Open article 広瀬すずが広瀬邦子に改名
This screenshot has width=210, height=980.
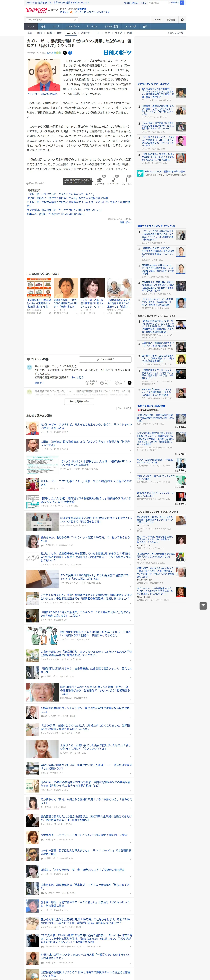(x=96, y=520)
